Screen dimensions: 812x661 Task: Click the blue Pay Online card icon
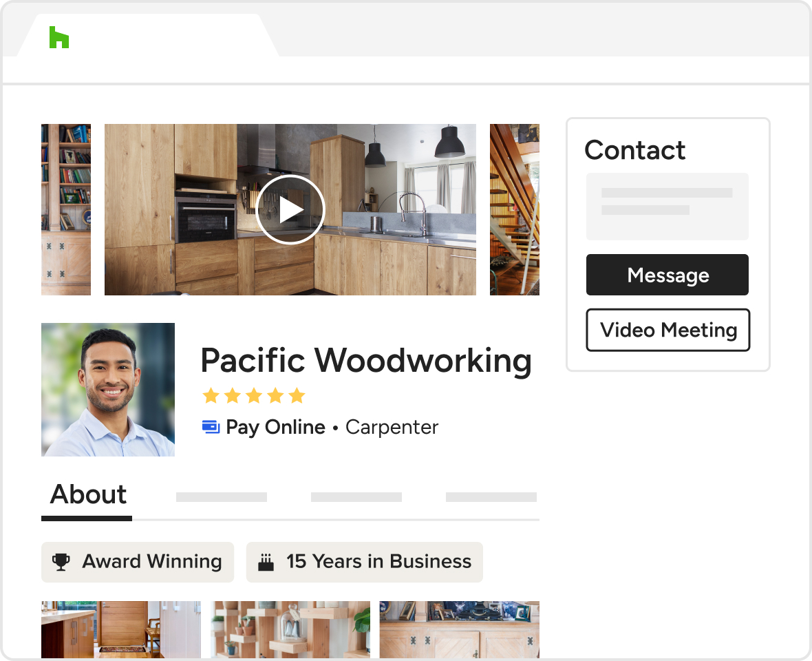point(211,427)
